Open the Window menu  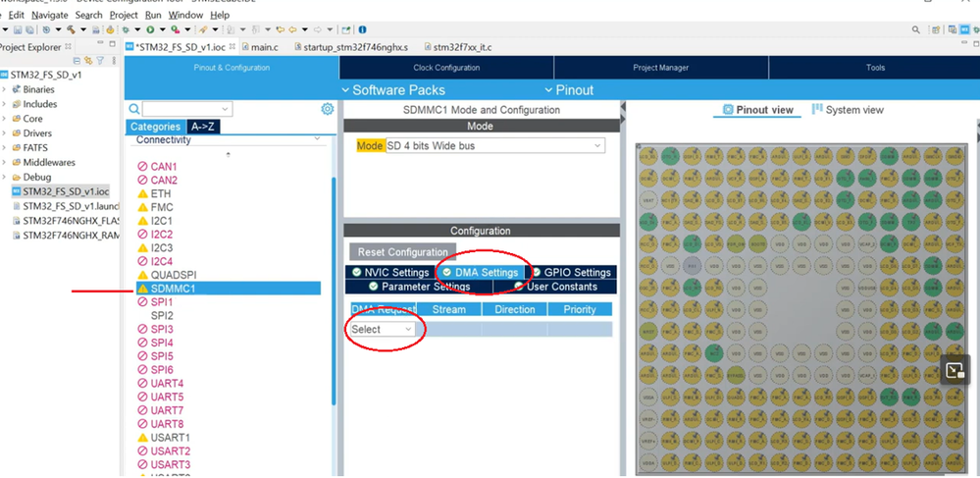185,15
